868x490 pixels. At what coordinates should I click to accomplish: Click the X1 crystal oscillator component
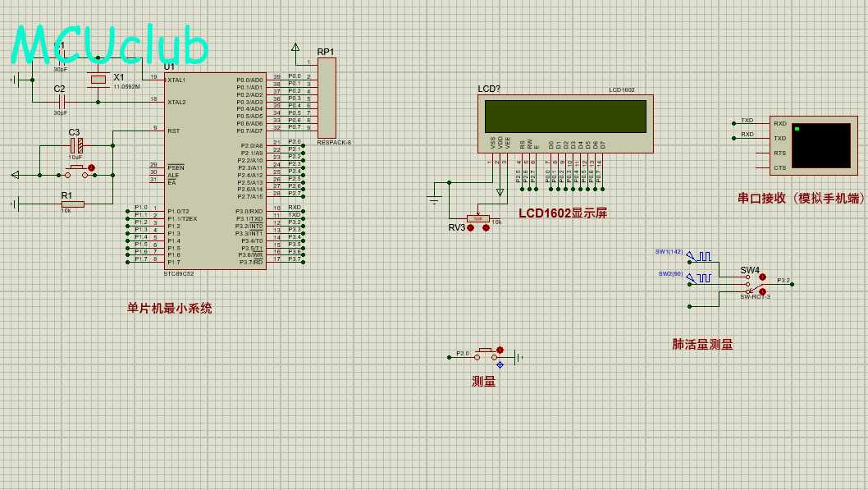coord(98,80)
